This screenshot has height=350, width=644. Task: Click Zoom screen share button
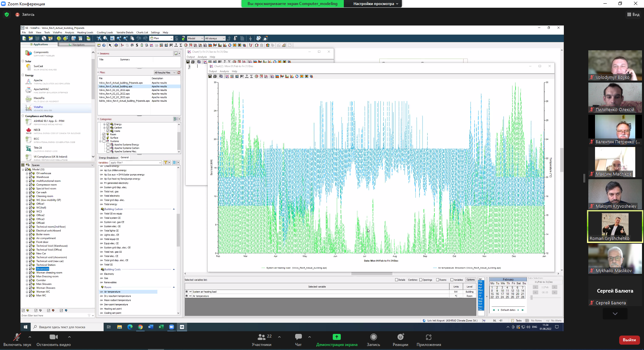pos(336,337)
